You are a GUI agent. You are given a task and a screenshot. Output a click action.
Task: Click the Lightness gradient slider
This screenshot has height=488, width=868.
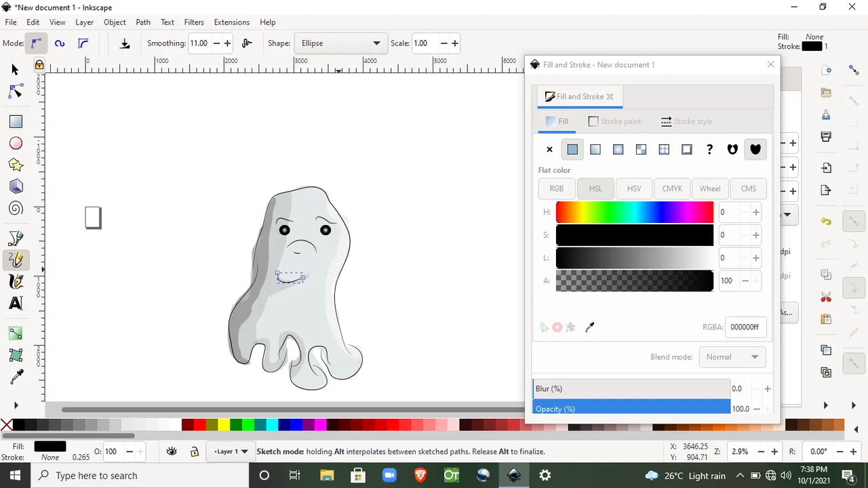[x=635, y=258]
